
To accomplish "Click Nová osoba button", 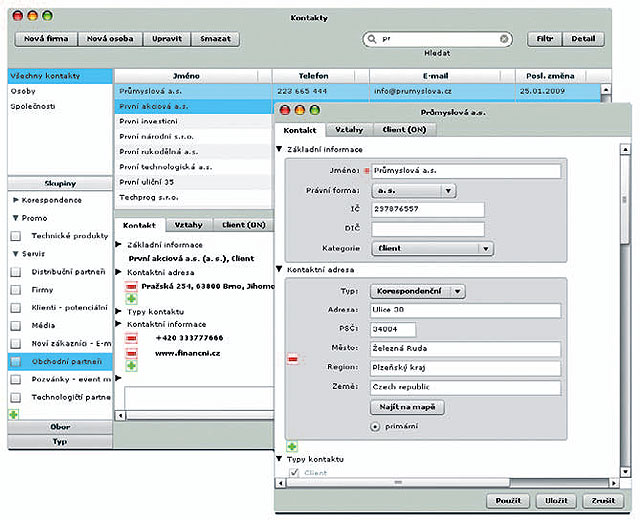I will [110, 39].
